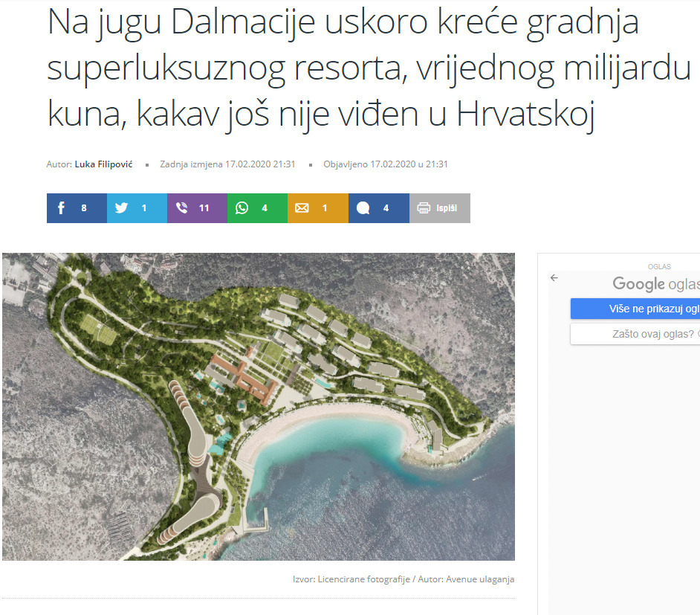The height and width of the screenshot is (615, 700).
Task: Click back arrow in ad panel
Action: coord(554,278)
